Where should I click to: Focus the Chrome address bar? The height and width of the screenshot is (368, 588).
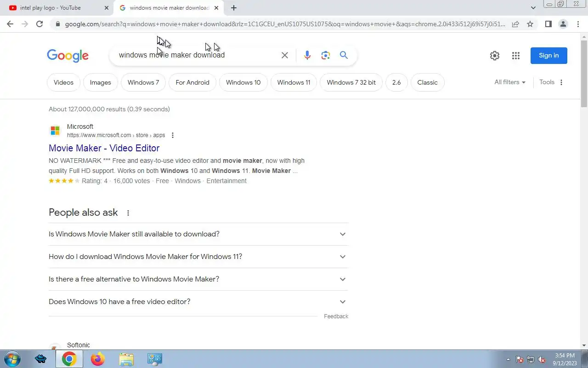pyautogui.click(x=285, y=24)
